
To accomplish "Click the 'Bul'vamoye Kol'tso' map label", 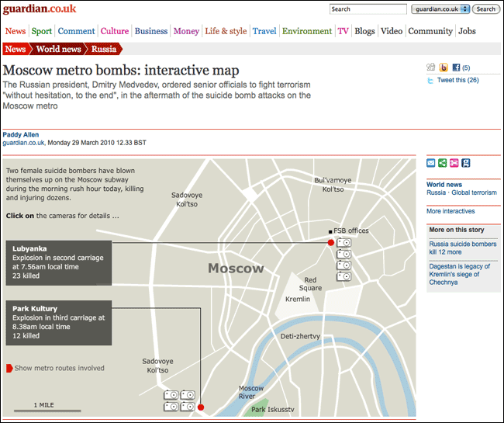I will (x=333, y=185).
